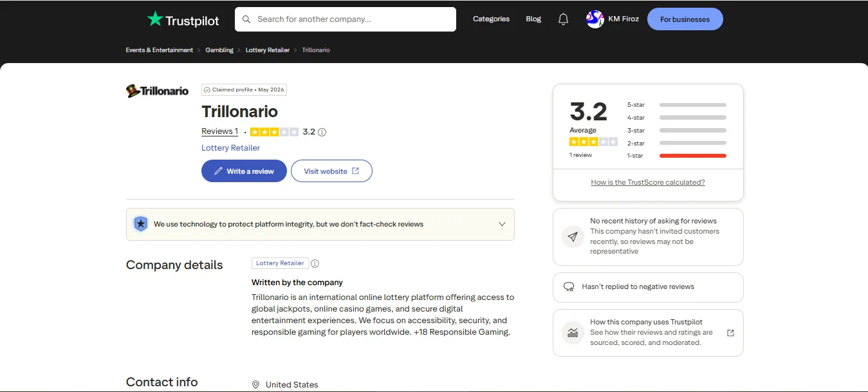Click the For businesses button
The height and width of the screenshot is (392, 868).
coord(685,19)
